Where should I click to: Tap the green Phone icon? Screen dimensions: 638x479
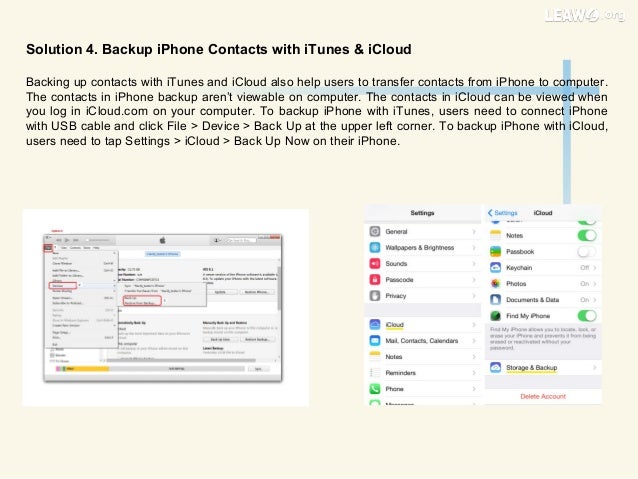point(375,389)
